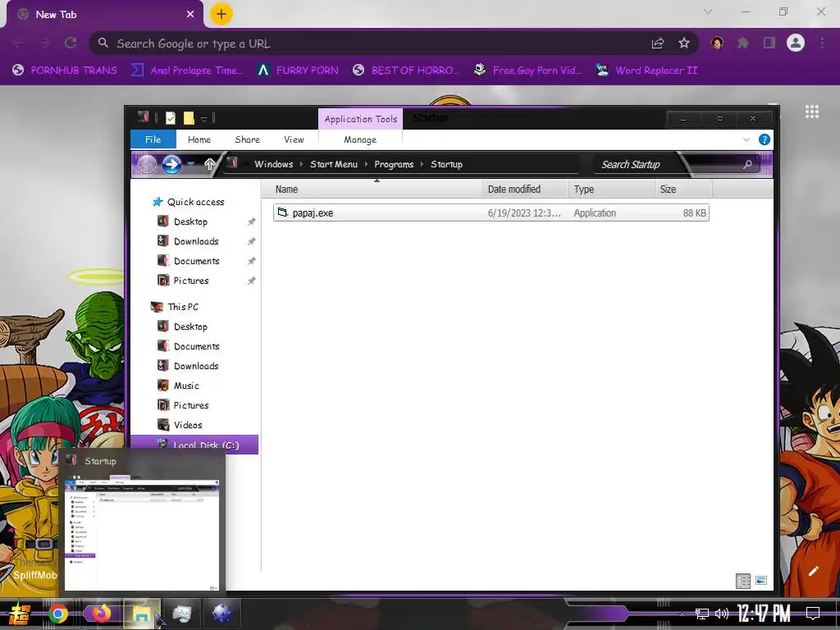Go up one folder level
Screen dimensions: 840x630
click(210, 164)
